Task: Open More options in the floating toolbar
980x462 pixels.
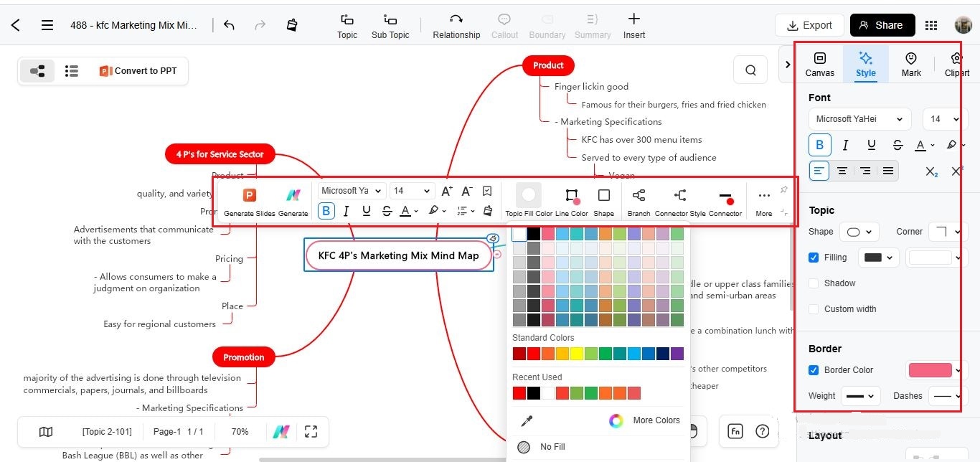Action: (x=764, y=200)
